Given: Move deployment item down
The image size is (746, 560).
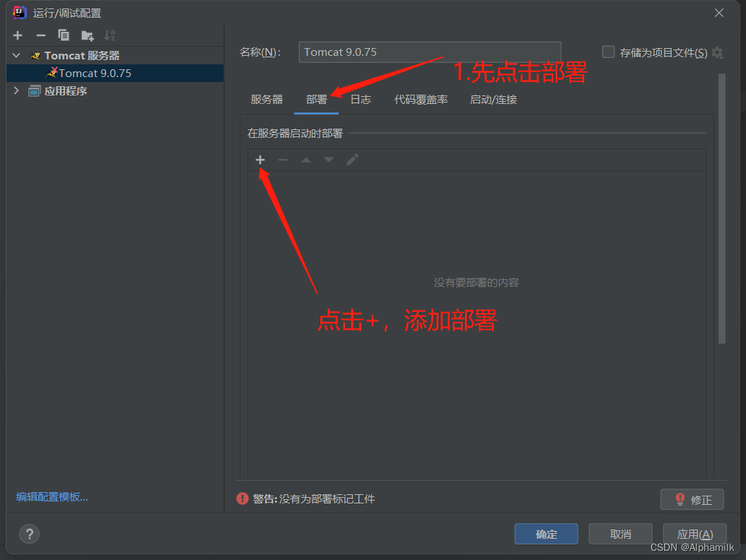Looking at the screenshot, I should coord(329,160).
